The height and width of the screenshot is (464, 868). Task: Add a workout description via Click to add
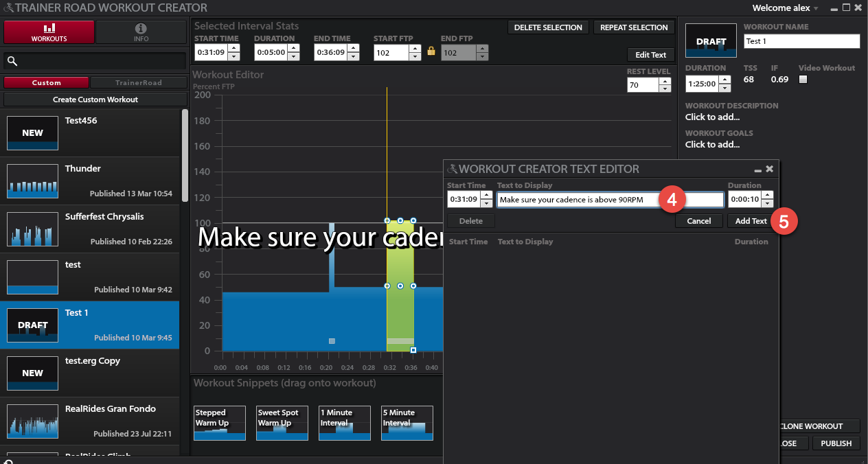coord(712,117)
